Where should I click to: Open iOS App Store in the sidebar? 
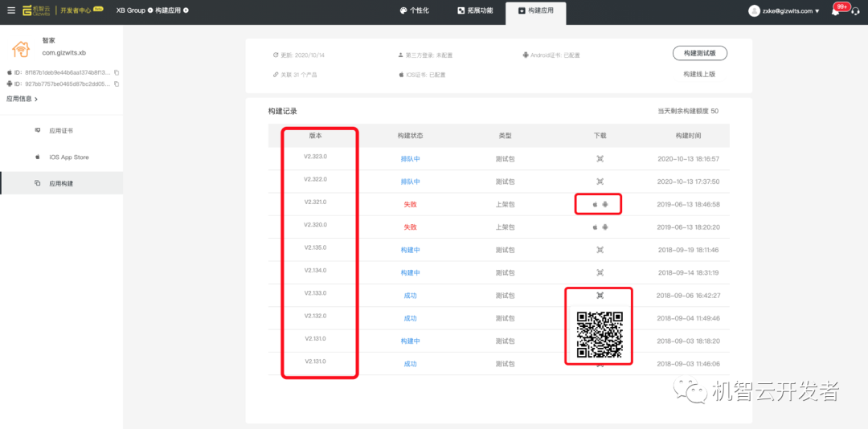point(61,157)
